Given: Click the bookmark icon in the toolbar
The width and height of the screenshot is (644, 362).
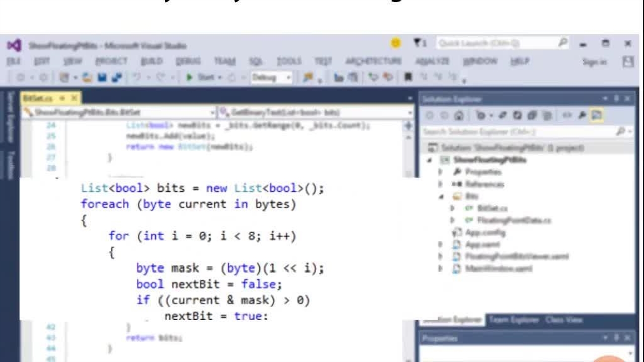Looking at the screenshot, I should click(408, 78).
